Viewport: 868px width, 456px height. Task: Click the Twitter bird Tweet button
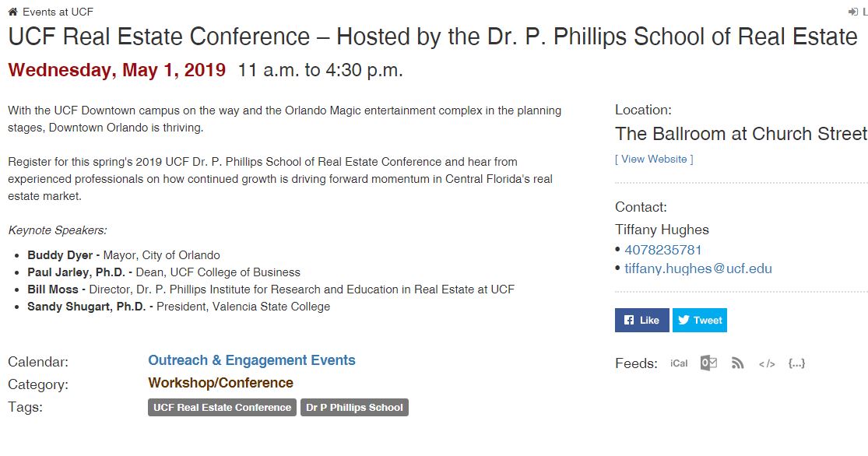[699, 320]
